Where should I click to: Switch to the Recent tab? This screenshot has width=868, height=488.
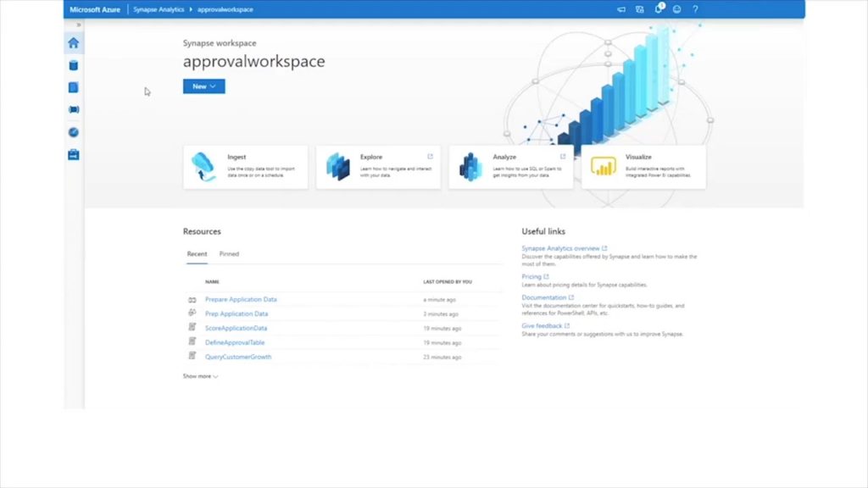[197, 254]
